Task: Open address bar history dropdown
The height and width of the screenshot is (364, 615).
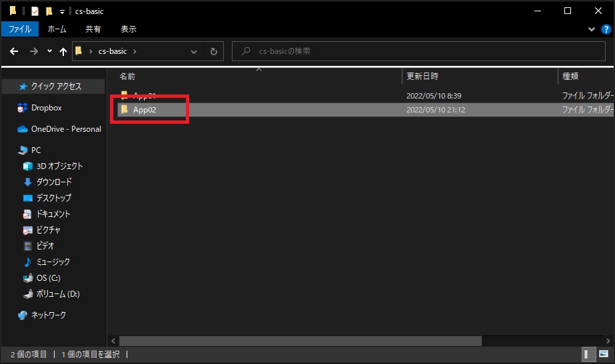Action: [x=194, y=51]
